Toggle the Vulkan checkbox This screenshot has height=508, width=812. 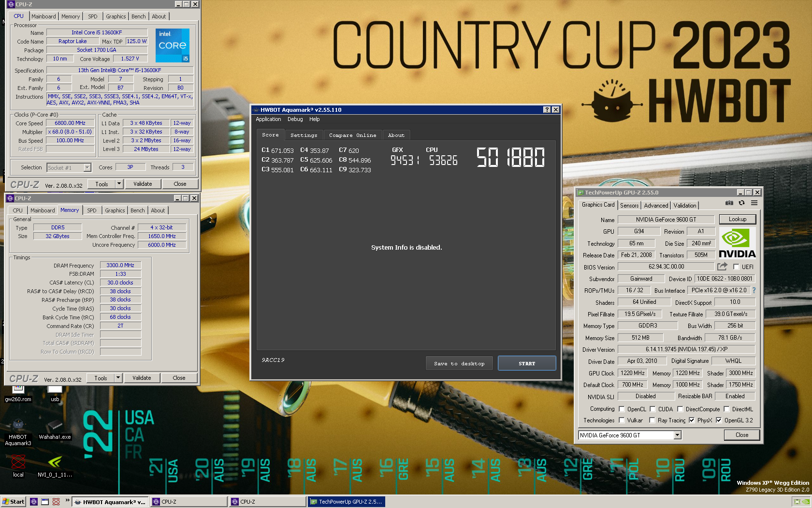[x=622, y=420]
